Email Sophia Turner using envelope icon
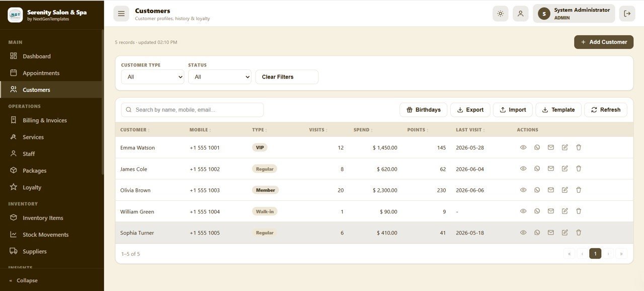The image size is (644, 291). point(551,233)
